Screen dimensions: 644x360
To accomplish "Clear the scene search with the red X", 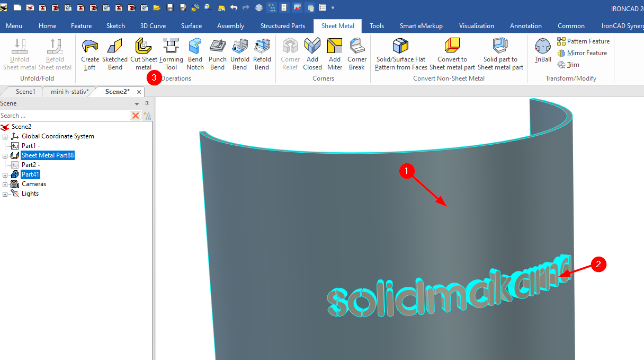I will (136, 116).
